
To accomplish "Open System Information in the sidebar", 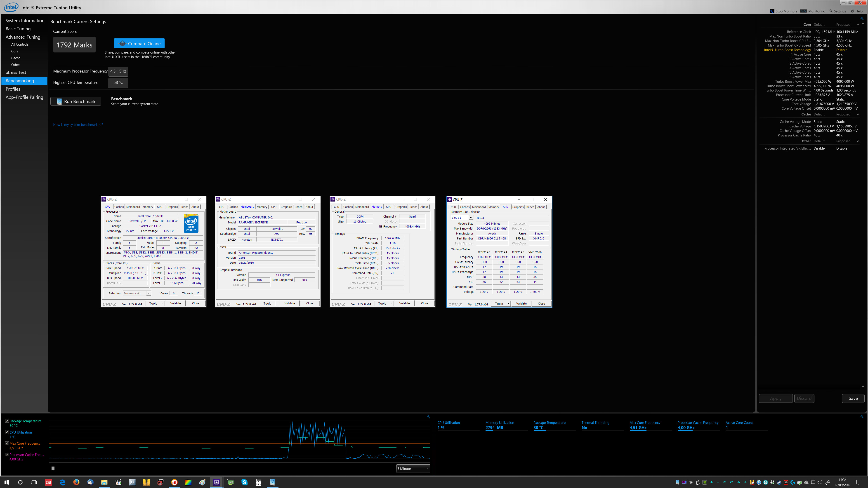I will tap(25, 21).
